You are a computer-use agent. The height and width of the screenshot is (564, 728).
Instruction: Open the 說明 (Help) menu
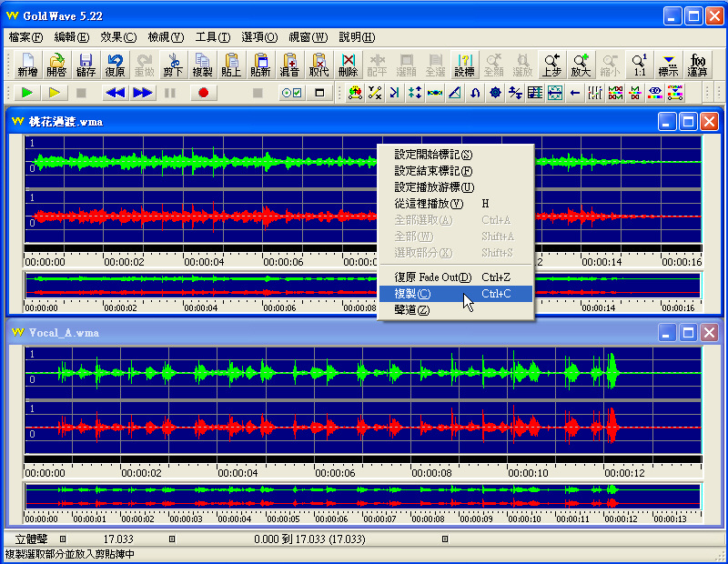(357, 37)
